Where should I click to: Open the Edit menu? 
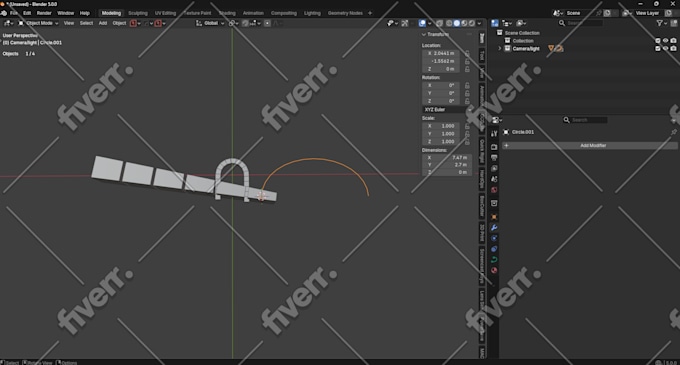(x=27, y=13)
